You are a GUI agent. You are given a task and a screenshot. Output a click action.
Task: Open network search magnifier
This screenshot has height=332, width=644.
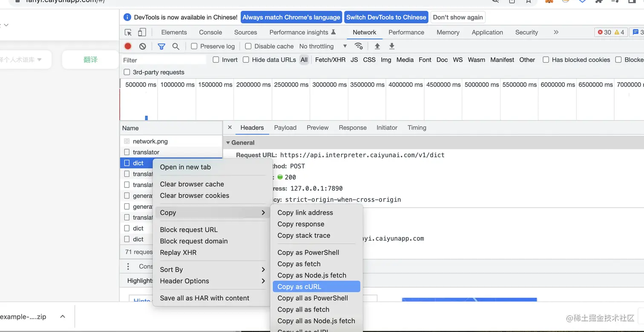(x=175, y=46)
